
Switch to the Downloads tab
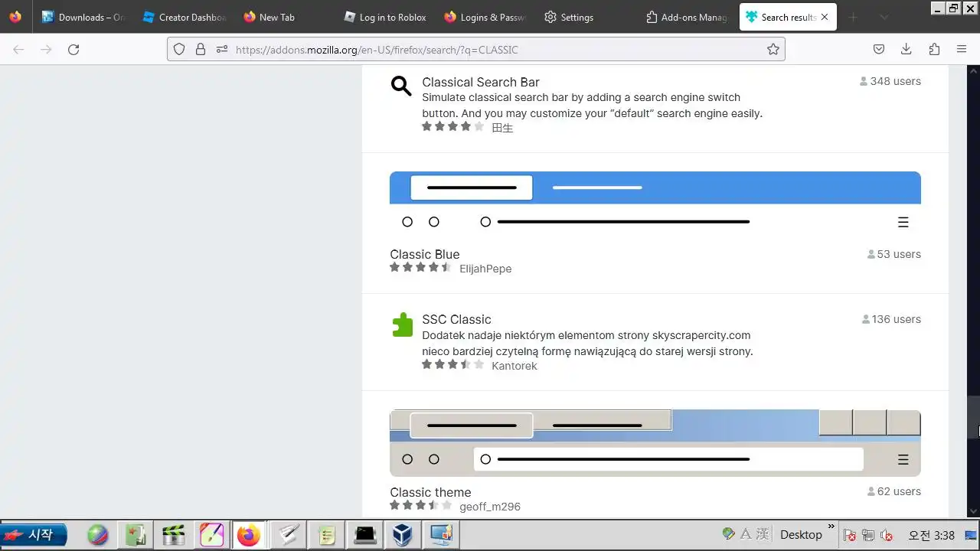(x=83, y=17)
